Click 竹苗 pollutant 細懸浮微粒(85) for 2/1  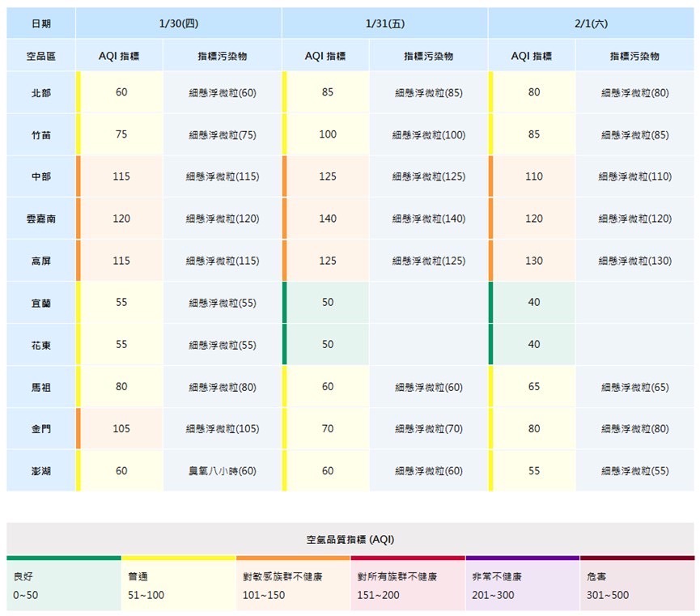point(634,134)
